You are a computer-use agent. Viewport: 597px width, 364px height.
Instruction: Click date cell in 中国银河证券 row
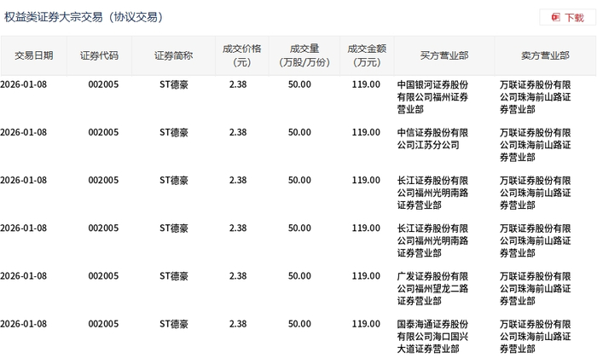[x=23, y=84]
